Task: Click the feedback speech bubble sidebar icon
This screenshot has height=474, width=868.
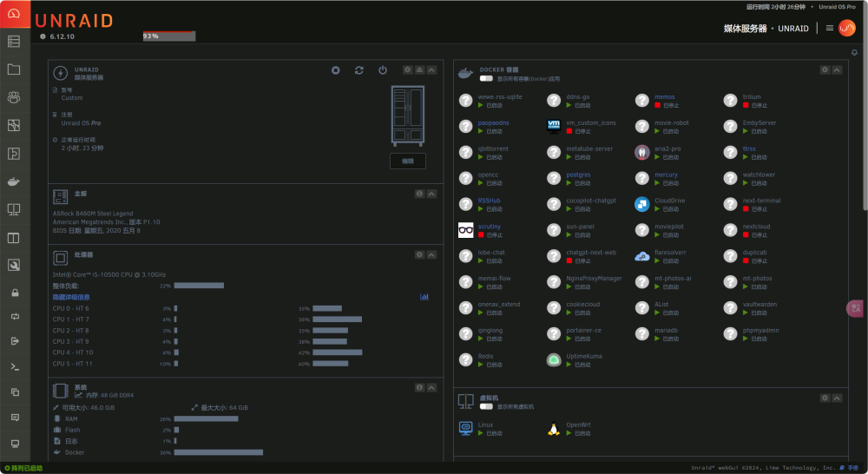Action: pos(15,418)
